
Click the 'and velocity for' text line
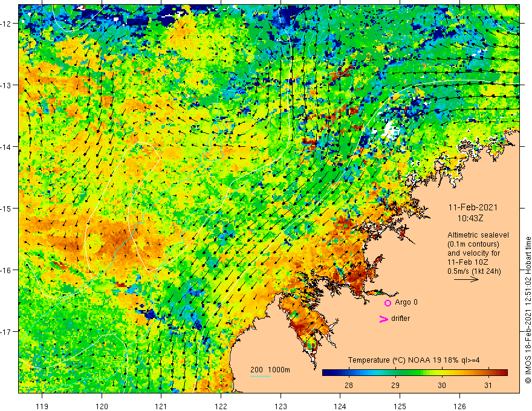[473, 253]
